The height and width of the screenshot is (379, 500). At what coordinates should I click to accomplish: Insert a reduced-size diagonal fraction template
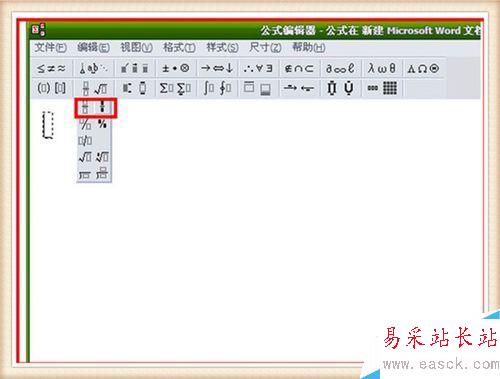(102, 124)
